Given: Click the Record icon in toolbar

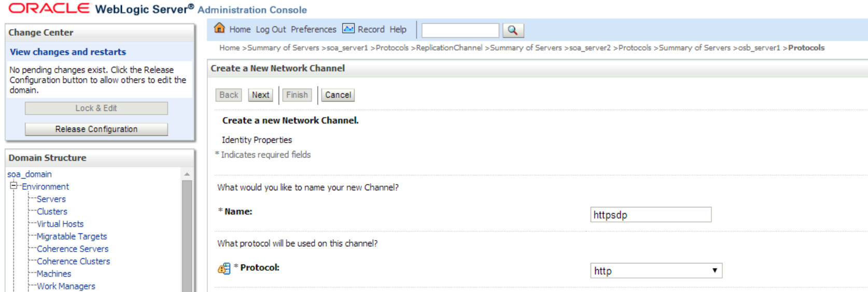Looking at the screenshot, I should pyautogui.click(x=348, y=29).
